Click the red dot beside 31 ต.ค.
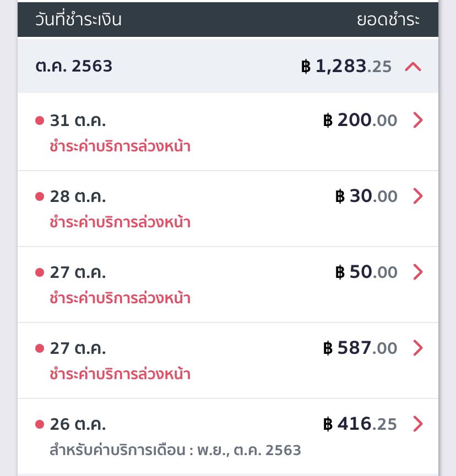This screenshot has width=456, height=476. [39, 121]
